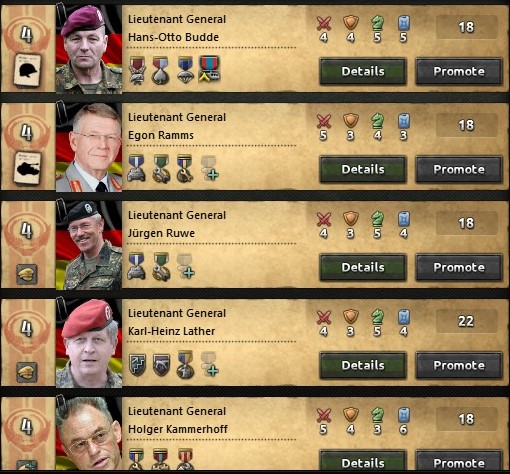The image size is (510, 474).
Task: Click the paratrooper medal trait on Budde
Action: (185, 70)
